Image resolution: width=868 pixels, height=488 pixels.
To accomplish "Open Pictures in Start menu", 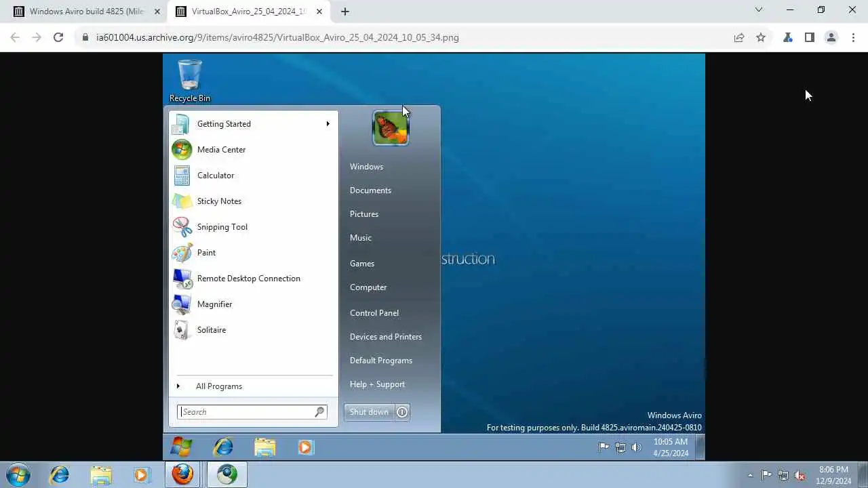I will point(364,214).
